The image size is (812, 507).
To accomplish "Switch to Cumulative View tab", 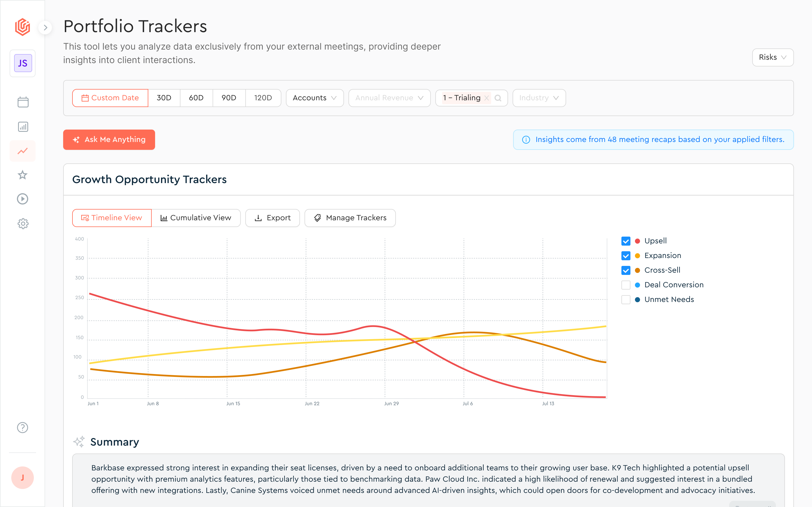I will [196, 218].
